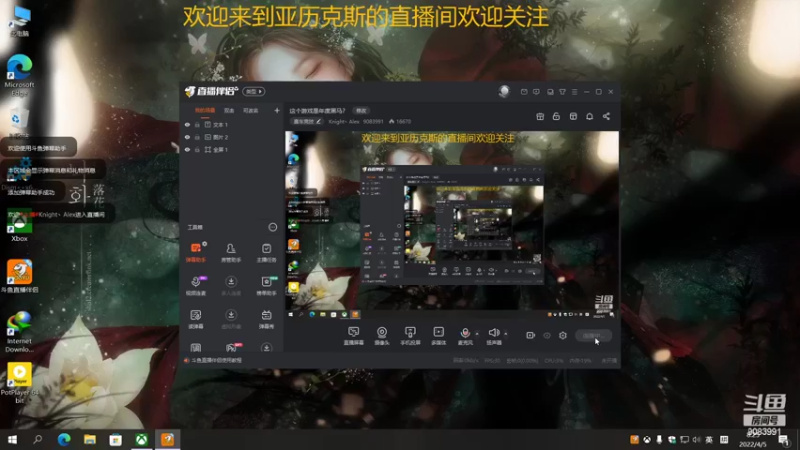Open settings gear in bottom control bar
Image resolution: width=800 pixels, height=450 pixels.
pyautogui.click(x=563, y=335)
